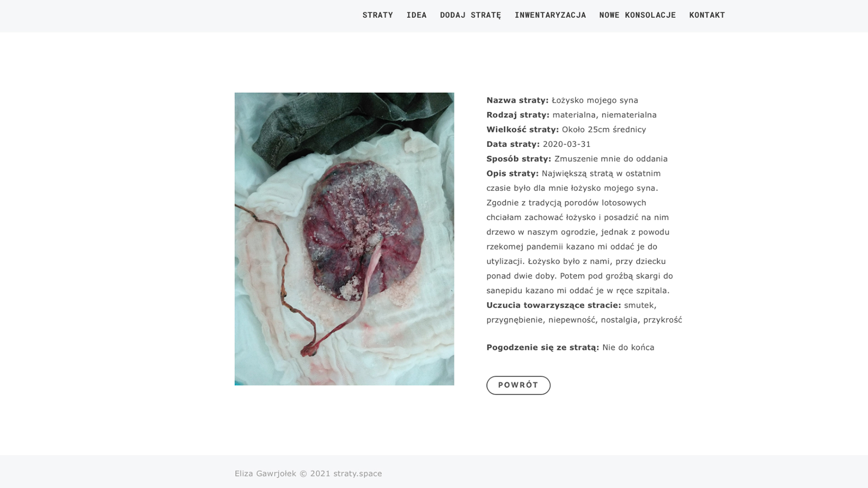The width and height of the screenshot is (868, 488).
Task: Click the 'Nie do końca' answer text
Action: pos(628,347)
